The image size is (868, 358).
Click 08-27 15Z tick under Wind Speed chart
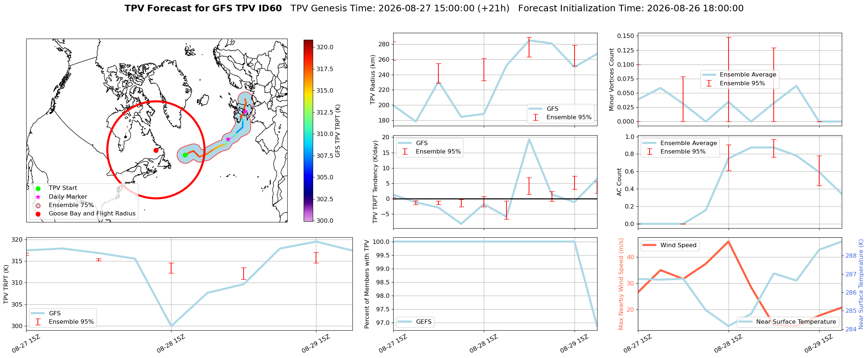tap(637, 344)
